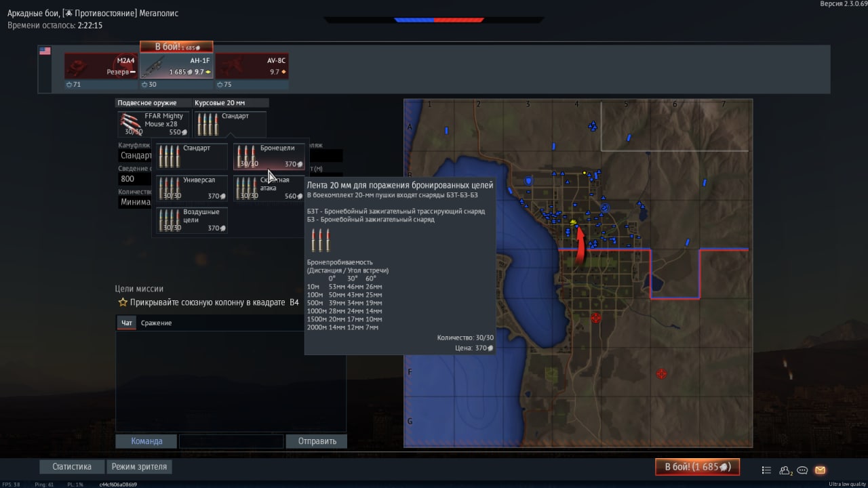Screen dimensions: 868x488
Task: Click the red enemy target marker on row F
Action: click(662, 373)
